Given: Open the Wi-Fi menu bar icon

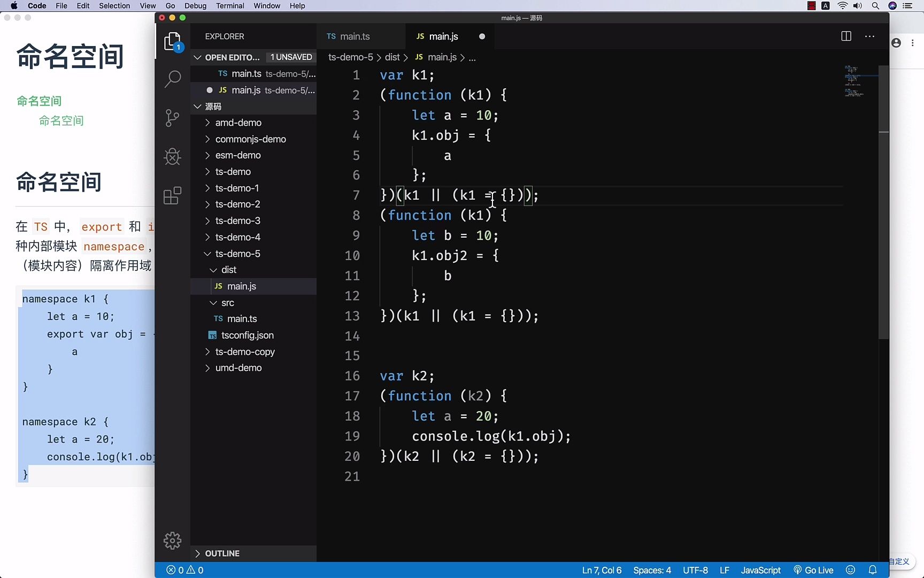Looking at the screenshot, I should pyautogui.click(x=843, y=6).
